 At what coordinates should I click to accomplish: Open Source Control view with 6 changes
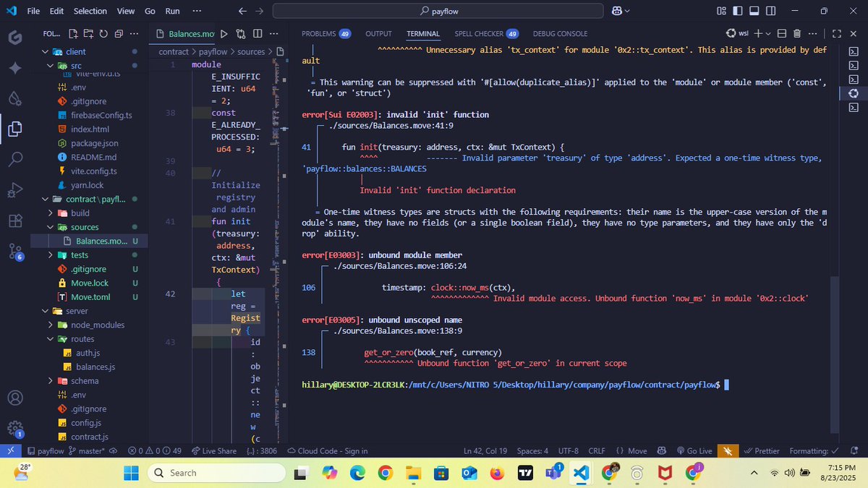click(14, 252)
